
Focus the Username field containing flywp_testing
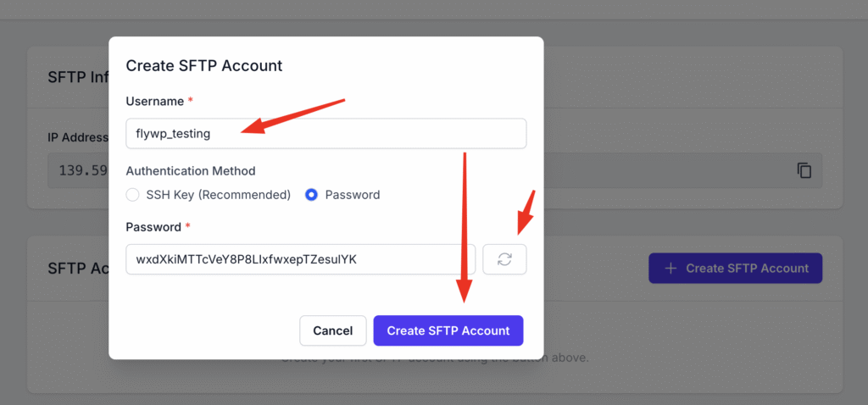point(326,133)
